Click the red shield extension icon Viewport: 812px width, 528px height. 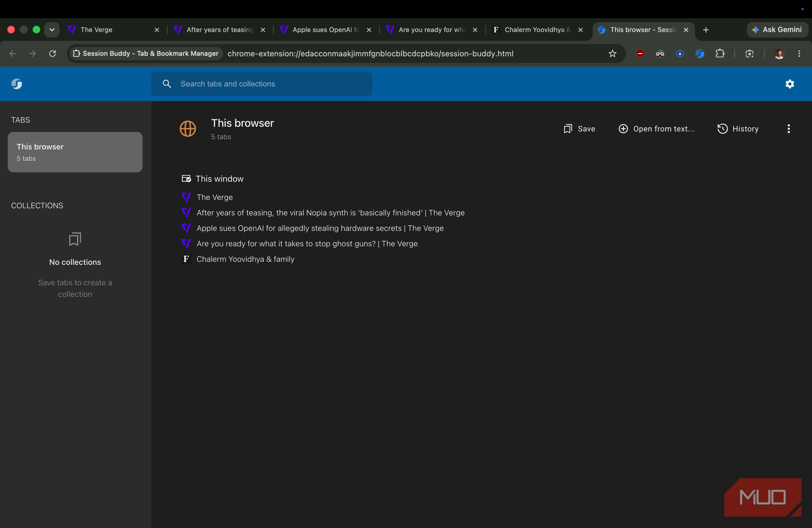[x=640, y=54]
